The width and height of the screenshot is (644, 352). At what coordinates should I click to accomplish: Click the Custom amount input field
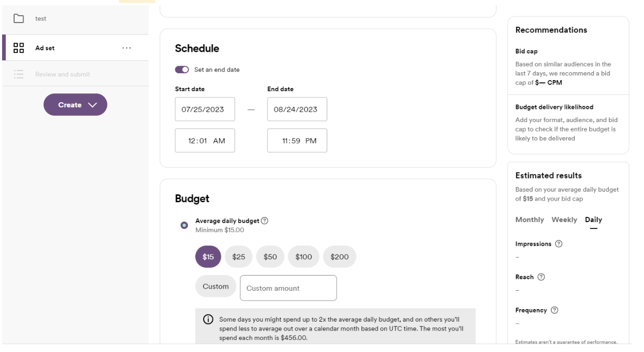[x=288, y=288]
